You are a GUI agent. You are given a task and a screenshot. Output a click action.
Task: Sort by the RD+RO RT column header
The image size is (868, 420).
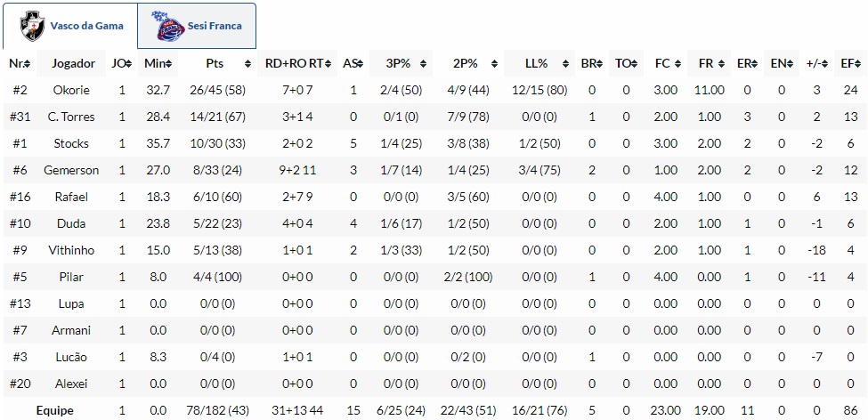click(x=296, y=64)
